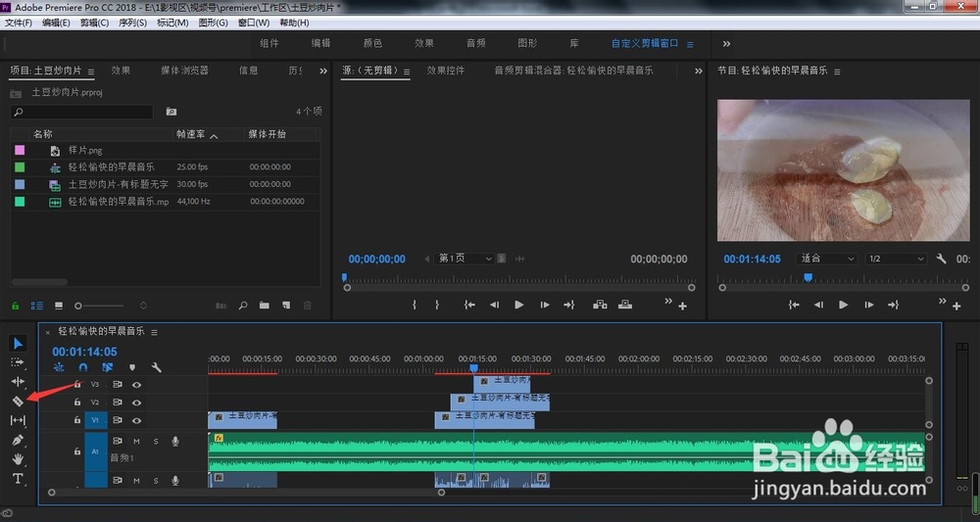Click Go to In in Program monitor
980x522 pixels.
click(794, 305)
